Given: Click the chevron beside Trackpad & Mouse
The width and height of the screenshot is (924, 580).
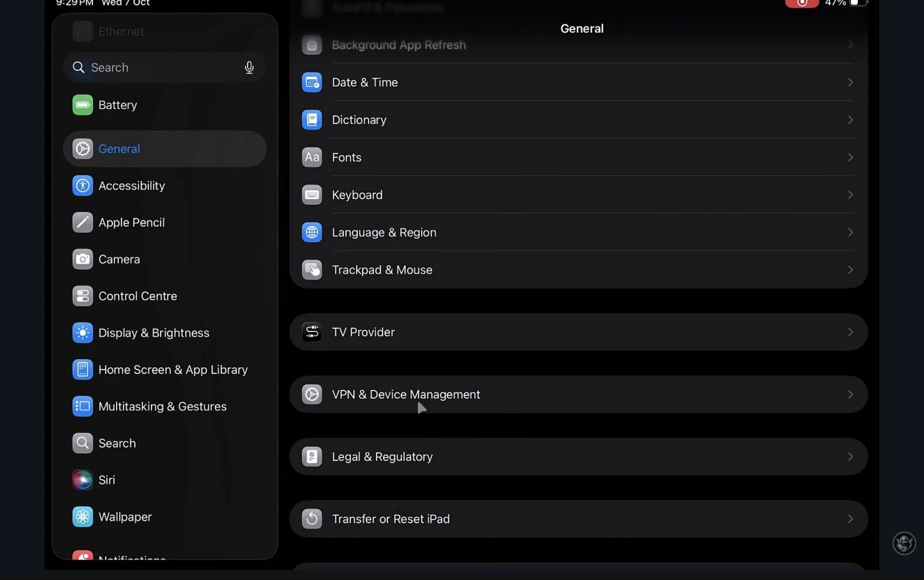Looking at the screenshot, I should [850, 270].
